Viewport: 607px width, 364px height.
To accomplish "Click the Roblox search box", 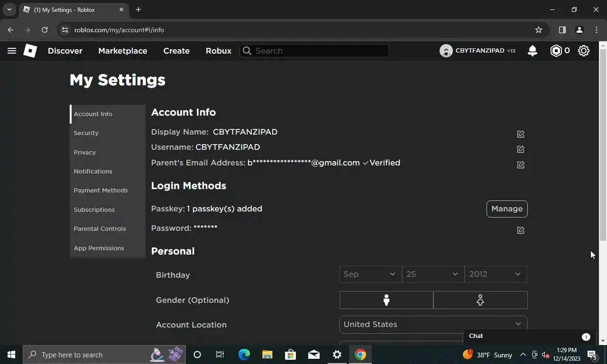I will pyautogui.click(x=314, y=51).
